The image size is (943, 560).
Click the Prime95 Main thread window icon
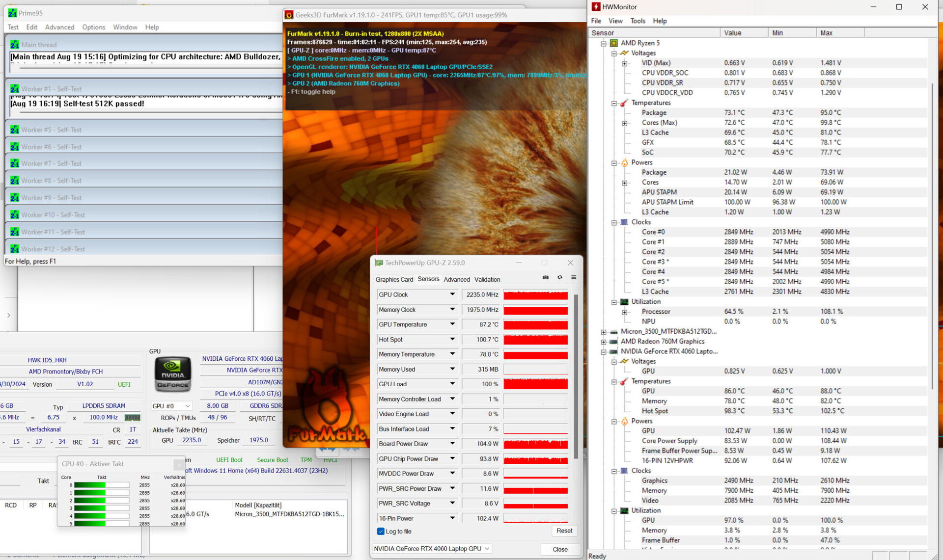(14, 45)
